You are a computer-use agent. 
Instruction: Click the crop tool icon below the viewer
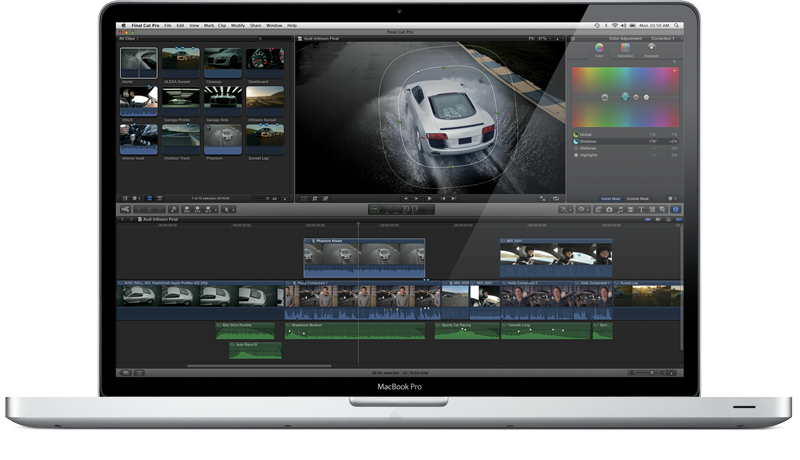314,198
